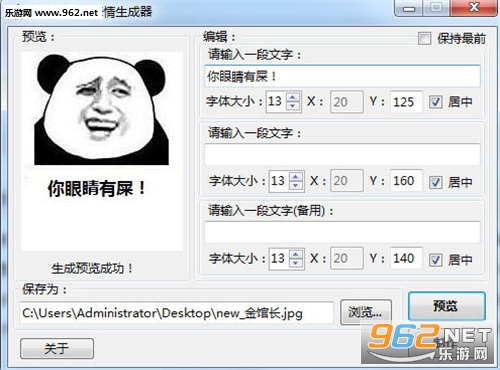Enable the 保持最前 checkbox
The width and height of the screenshot is (500, 370).
424,38
